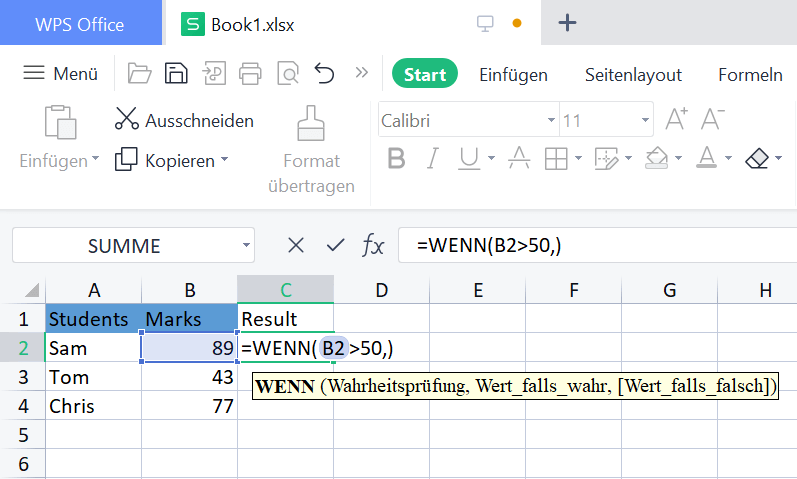Increase font size with A+ icon

[x=677, y=119]
